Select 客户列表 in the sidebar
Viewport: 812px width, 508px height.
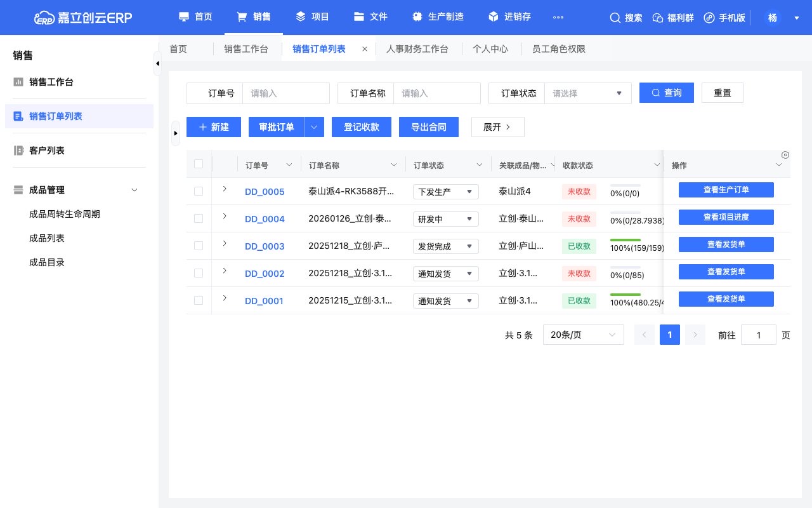(x=79, y=150)
